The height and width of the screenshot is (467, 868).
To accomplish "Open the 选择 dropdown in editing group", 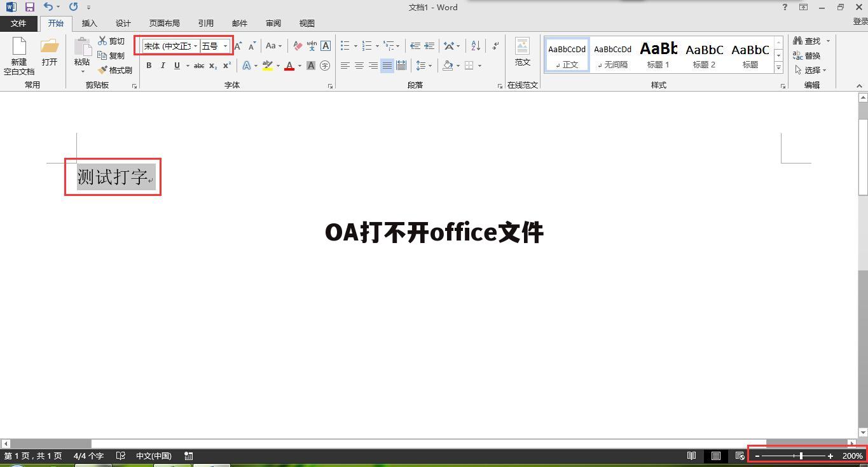I will 810,70.
